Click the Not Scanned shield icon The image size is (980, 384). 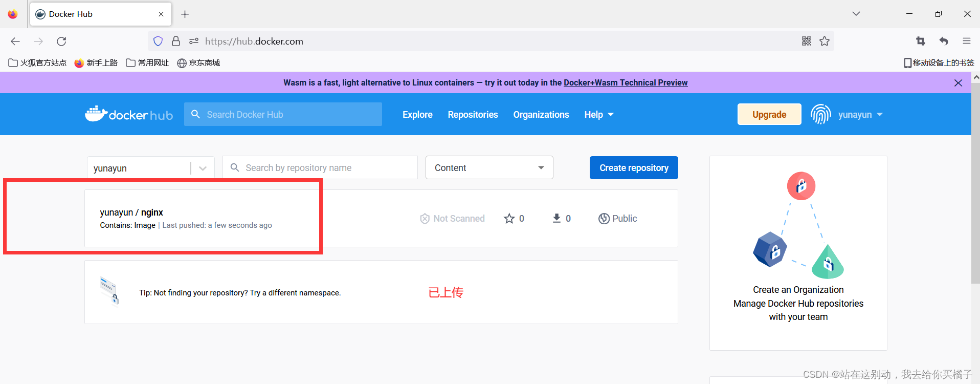click(x=425, y=219)
